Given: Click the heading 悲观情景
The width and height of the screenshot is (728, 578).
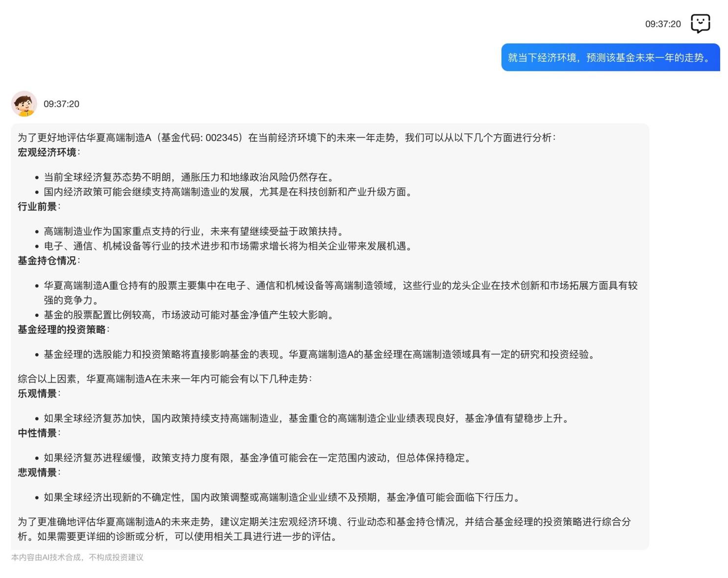Looking at the screenshot, I should click(x=38, y=472).
